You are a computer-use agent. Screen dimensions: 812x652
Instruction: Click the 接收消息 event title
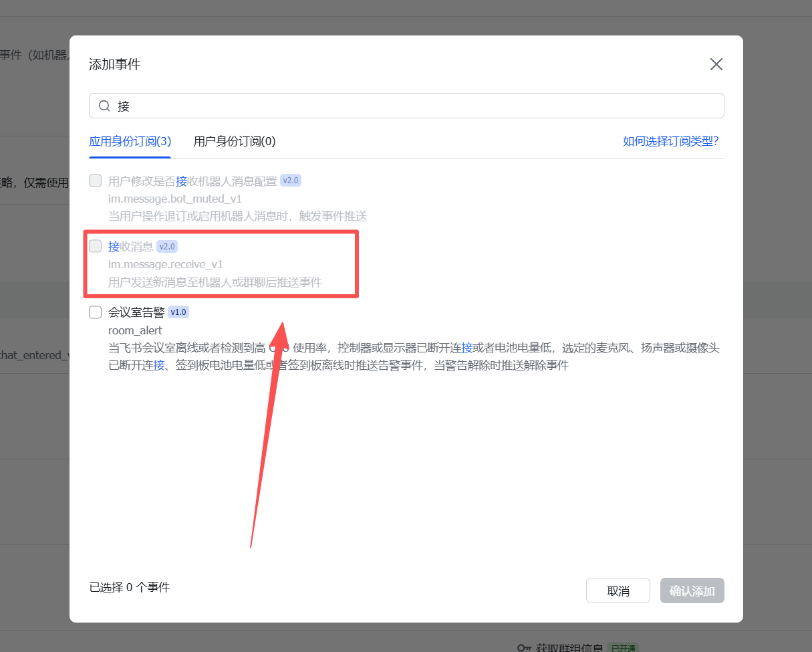131,247
